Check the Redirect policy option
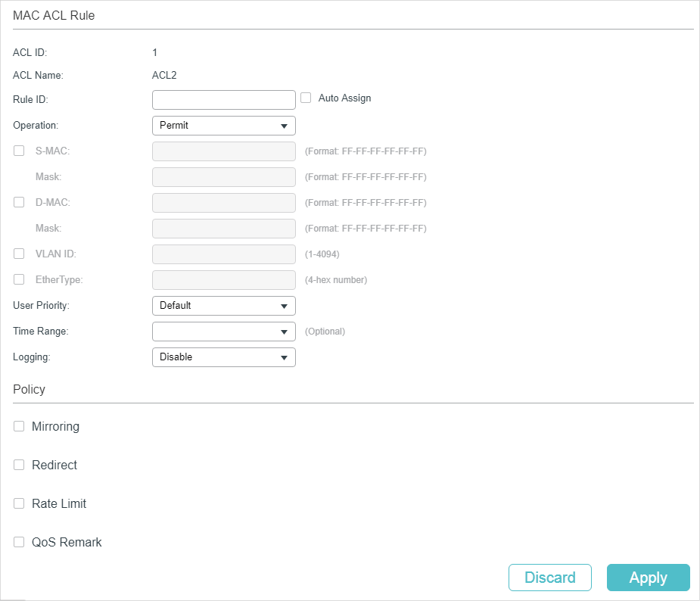 click(19, 465)
